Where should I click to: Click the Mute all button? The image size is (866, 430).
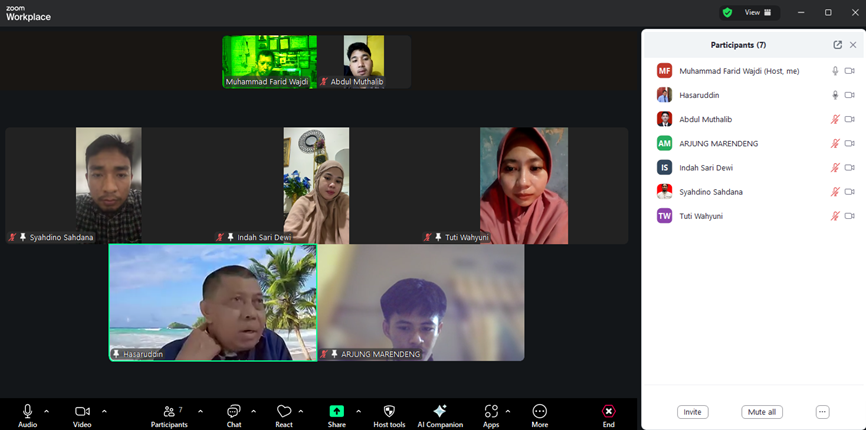tap(762, 412)
